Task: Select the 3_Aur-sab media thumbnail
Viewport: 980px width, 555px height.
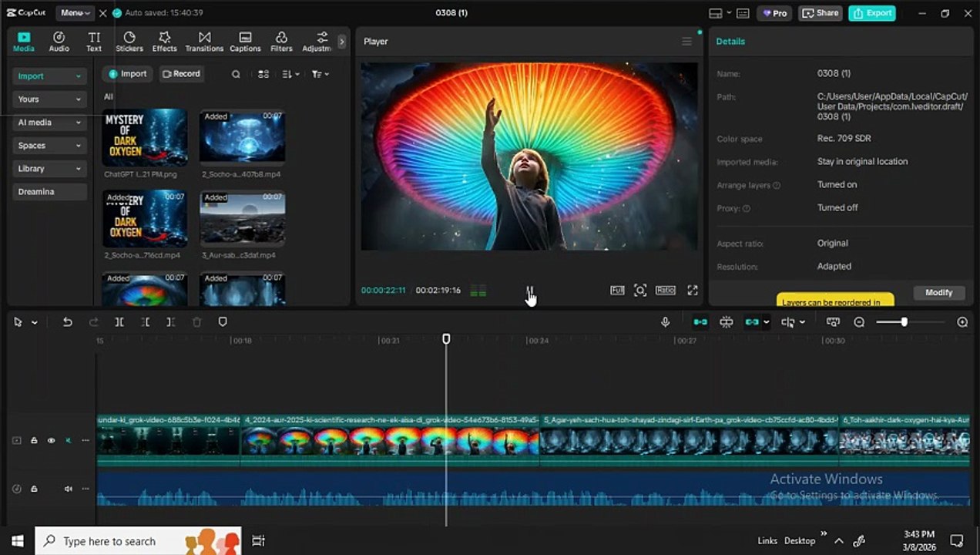Action: point(242,217)
